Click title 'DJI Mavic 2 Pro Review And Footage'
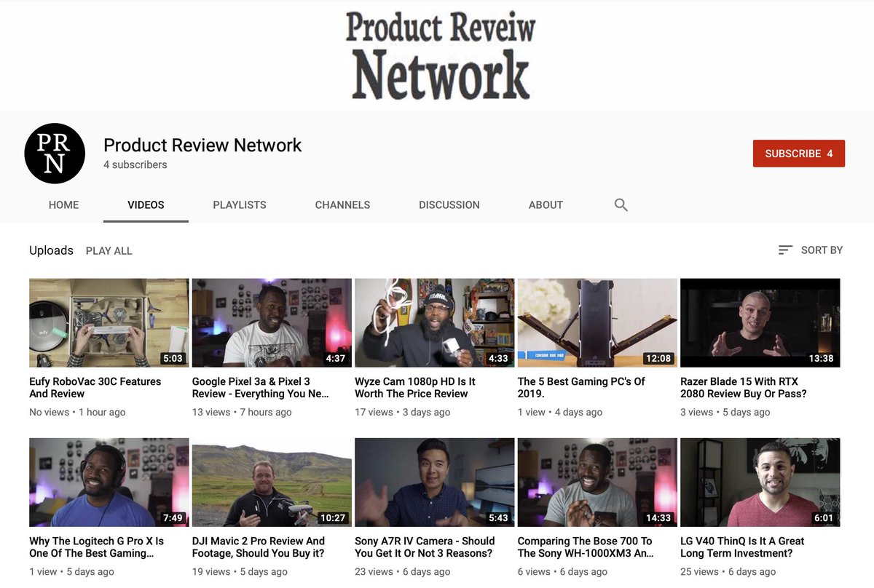 pos(259,547)
